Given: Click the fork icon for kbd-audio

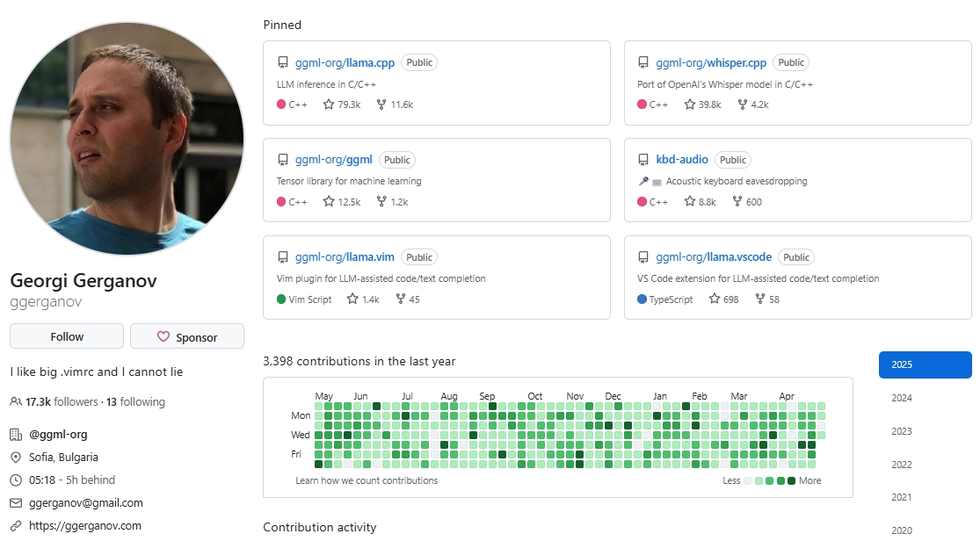Looking at the screenshot, I should coord(737,201).
